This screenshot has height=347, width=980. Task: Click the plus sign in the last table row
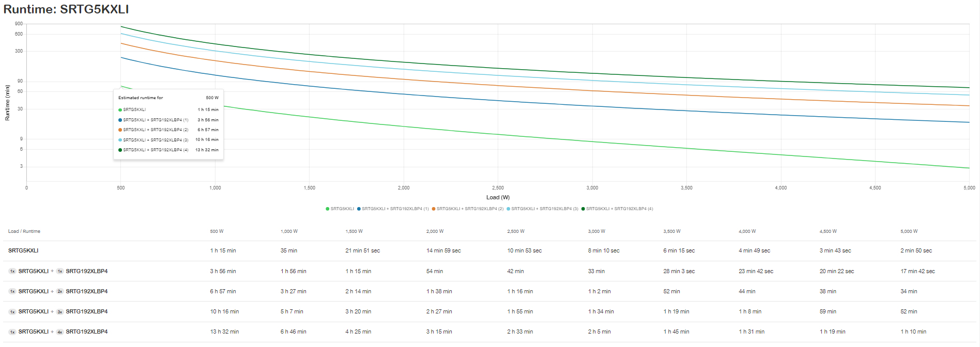click(52, 332)
